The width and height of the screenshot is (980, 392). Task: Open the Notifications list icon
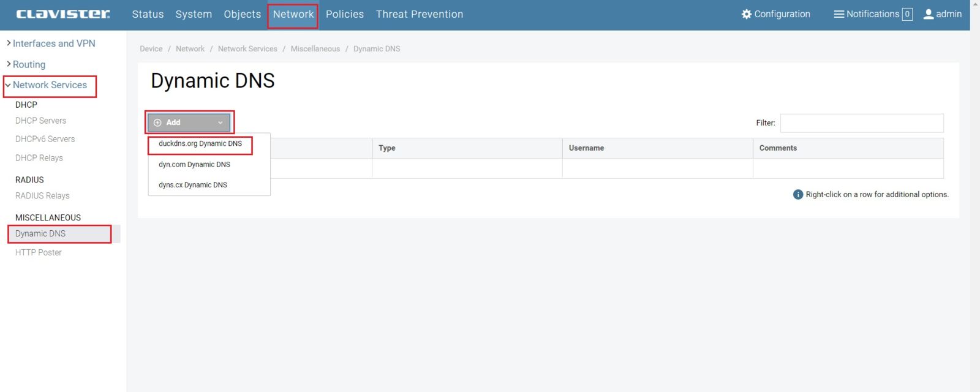[x=839, y=14]
